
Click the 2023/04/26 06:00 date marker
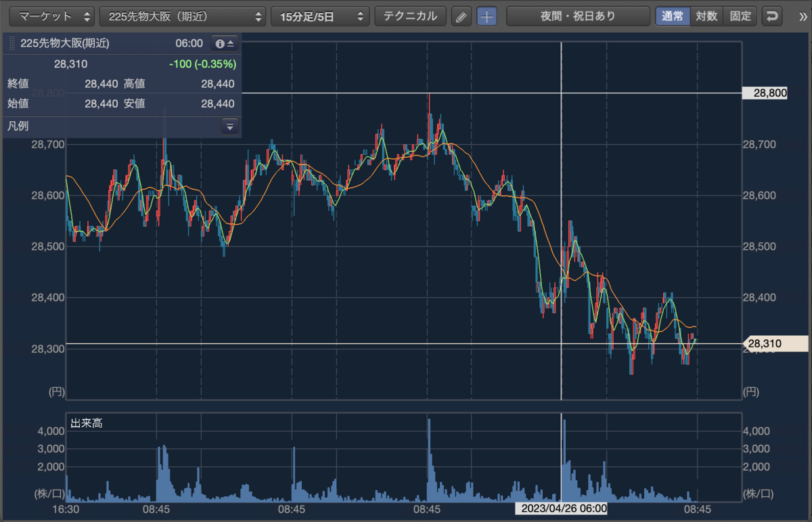[x=562, y=508]
